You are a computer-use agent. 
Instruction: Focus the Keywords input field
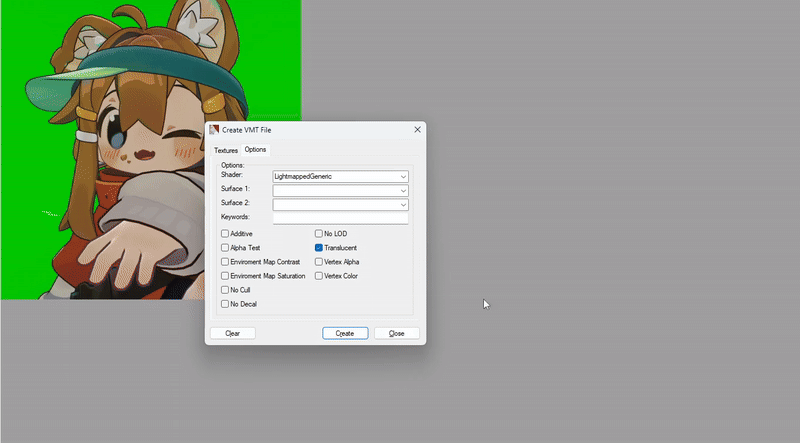click(x=340, y=218)
